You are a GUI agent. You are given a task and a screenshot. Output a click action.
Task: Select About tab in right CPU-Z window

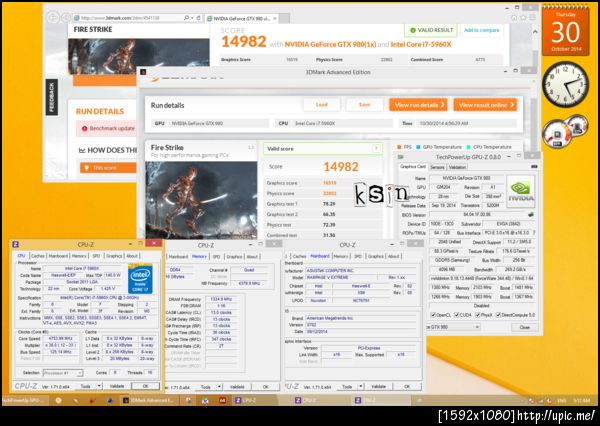pos(393,256)
